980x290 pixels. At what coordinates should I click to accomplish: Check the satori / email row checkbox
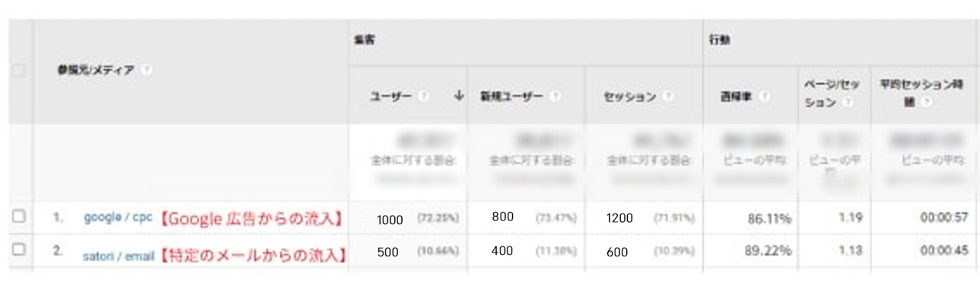(19, 249)
